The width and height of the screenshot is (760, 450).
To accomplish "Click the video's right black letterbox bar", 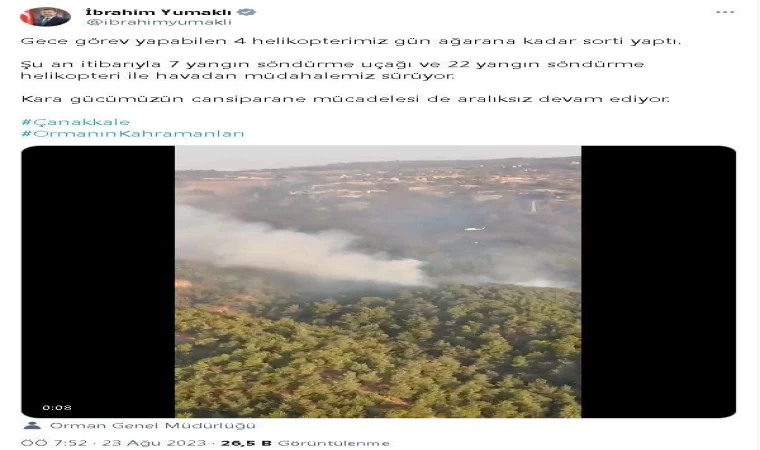I will pyautogui.click(x=659, y=281).
